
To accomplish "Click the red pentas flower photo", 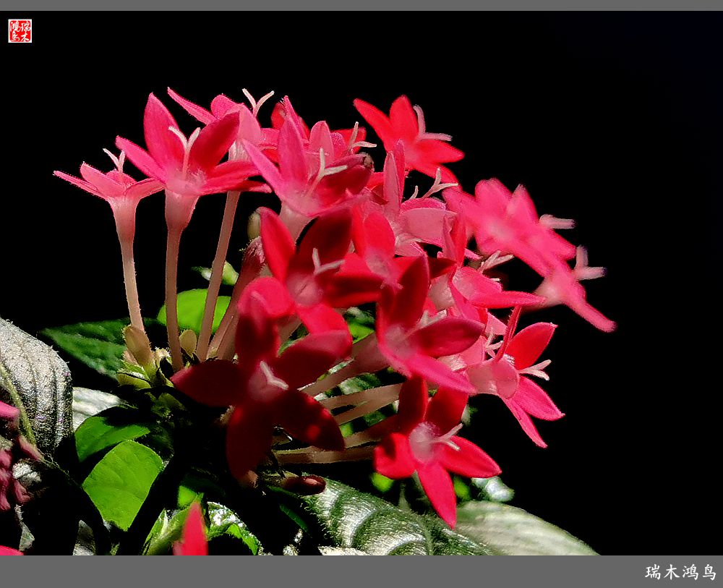I will click(x=361, y=284).
